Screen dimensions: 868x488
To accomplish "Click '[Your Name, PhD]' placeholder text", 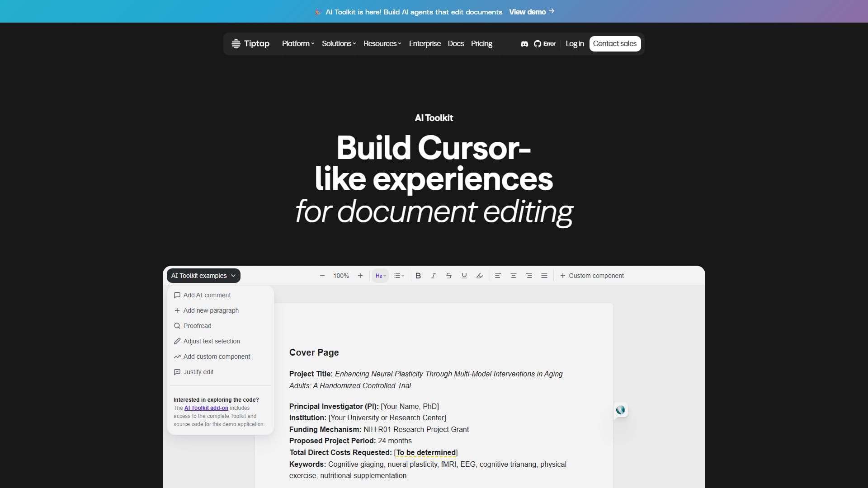I will [410, 406].
